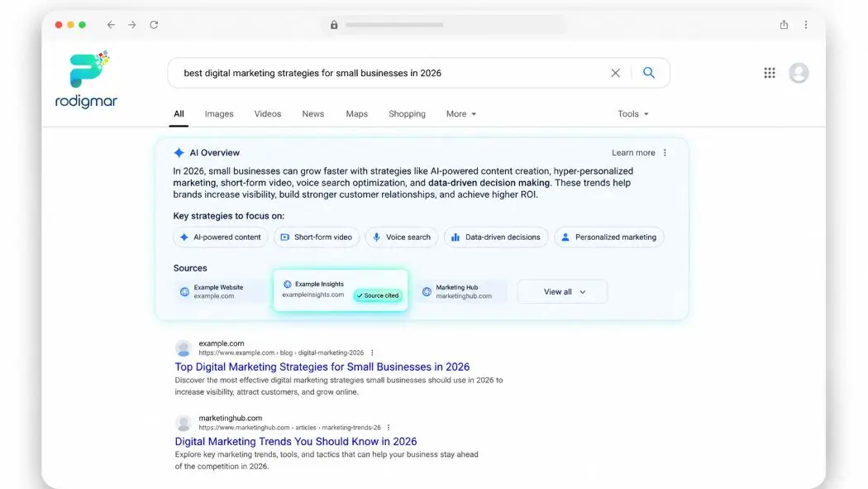Viewport: 868px width, 489px height.
Task: Click globe icon beside Example Website source
Action: [184, 292]
